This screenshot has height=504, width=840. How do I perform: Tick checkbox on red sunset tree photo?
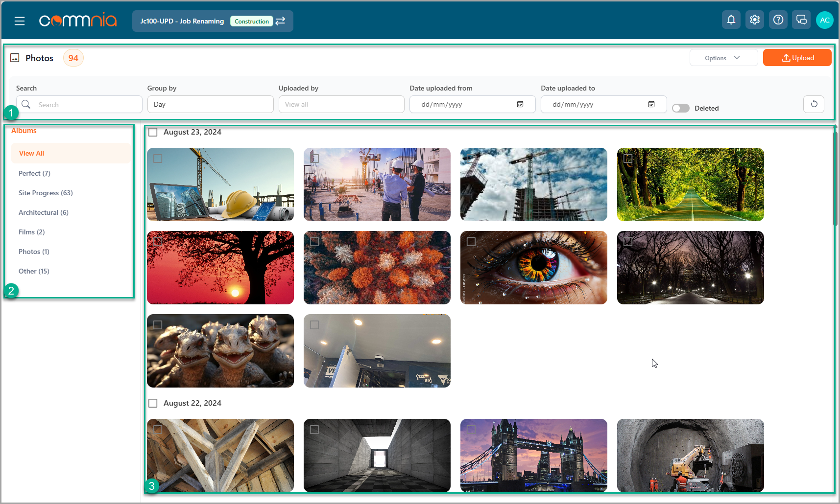pos(158,242)
